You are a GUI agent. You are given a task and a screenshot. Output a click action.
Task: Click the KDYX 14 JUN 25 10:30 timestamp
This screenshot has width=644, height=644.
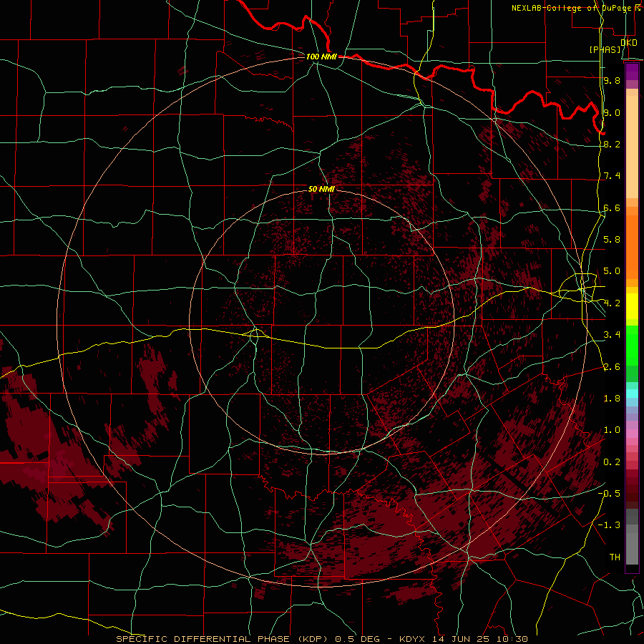click(x=463, y=639)
